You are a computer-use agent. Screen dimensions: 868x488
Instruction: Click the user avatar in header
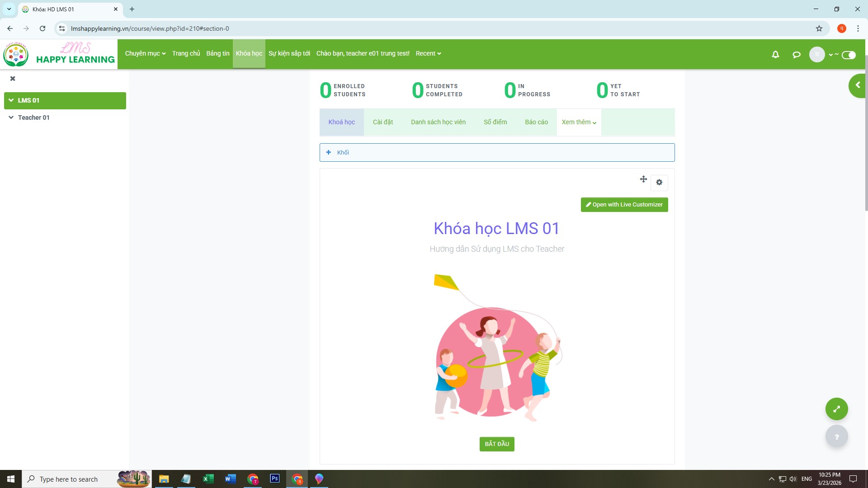tap(817, 55)
